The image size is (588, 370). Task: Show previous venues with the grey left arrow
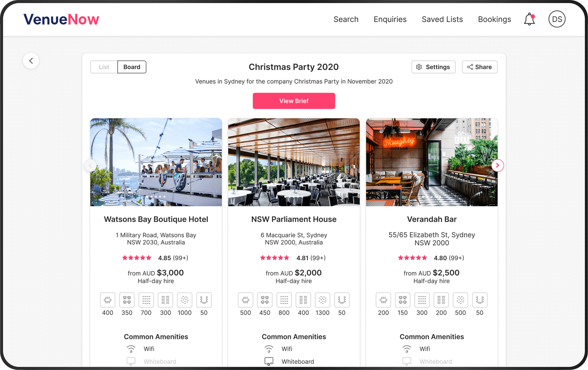click(x=90, y=165)
